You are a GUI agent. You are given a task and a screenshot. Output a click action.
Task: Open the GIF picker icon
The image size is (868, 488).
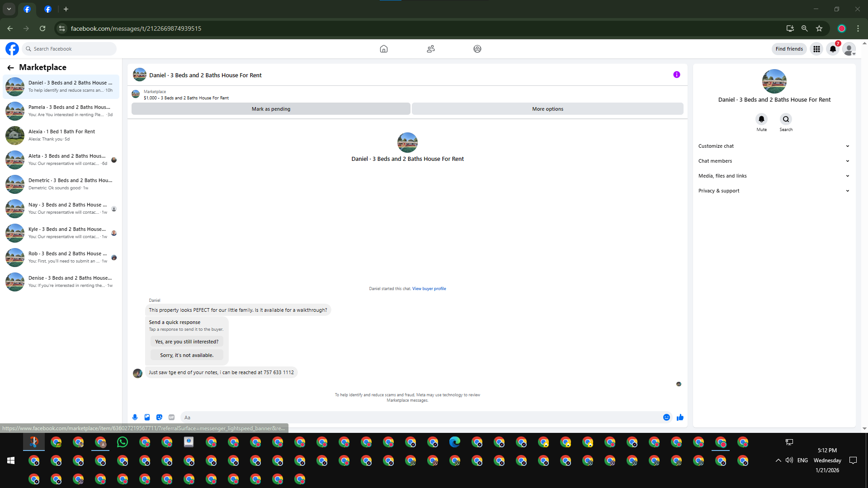click(x=171, y=418)
